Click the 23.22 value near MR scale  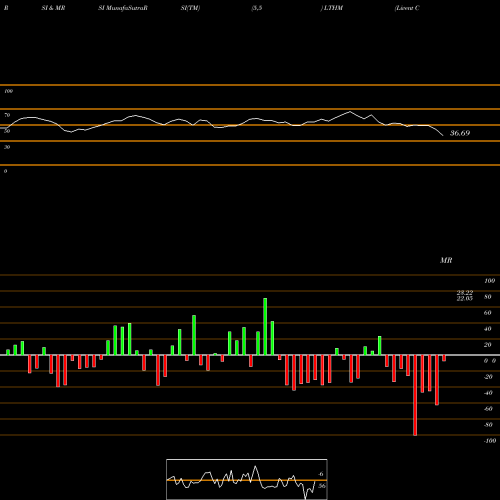click(x=465, y=293)
